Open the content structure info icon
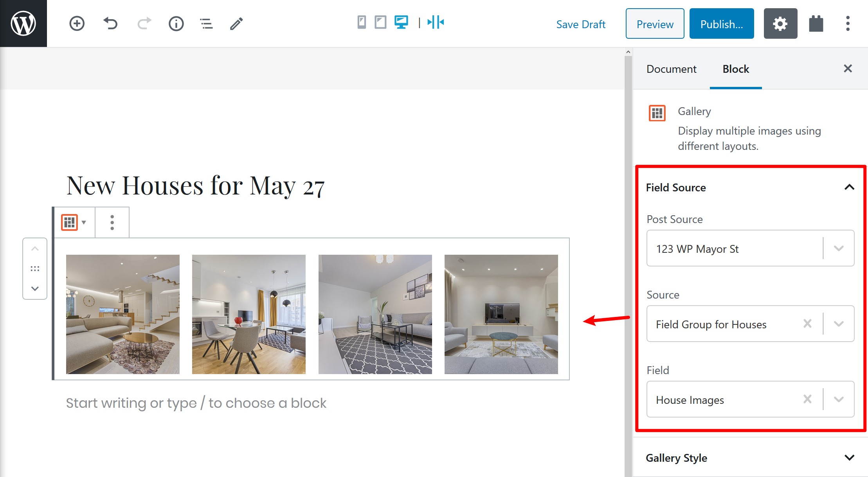868x477 pixels. point(176,23)
